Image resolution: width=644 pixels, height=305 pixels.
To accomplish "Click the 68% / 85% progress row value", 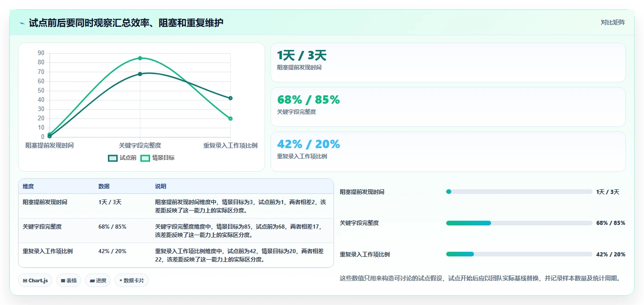I will pyautogui.click(x=611, y=223).
